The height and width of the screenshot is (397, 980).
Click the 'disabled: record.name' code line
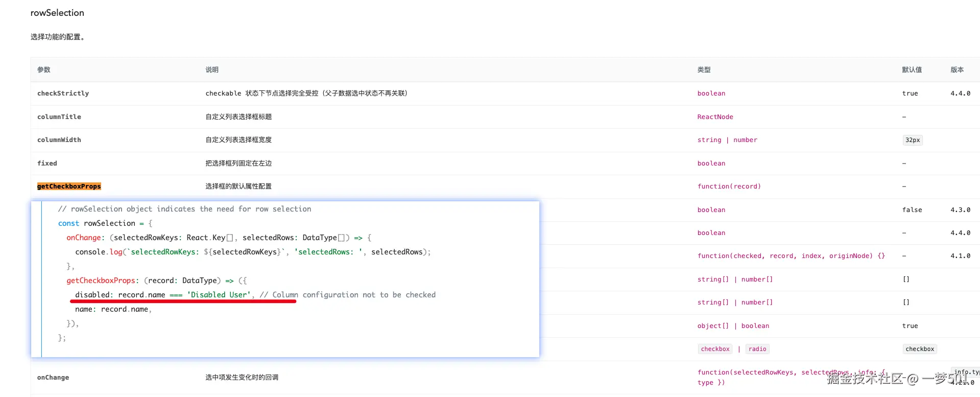[x=255, y=295]
